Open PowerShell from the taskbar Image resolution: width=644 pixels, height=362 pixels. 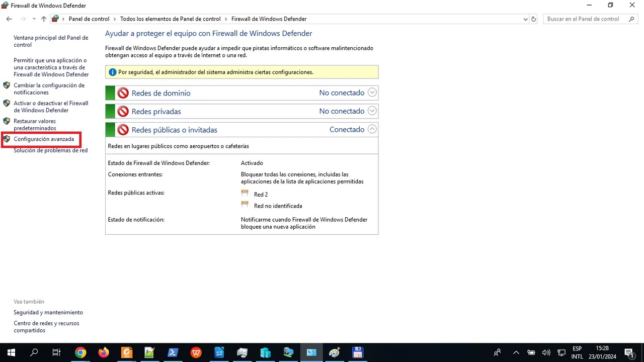tap(173, 352)
